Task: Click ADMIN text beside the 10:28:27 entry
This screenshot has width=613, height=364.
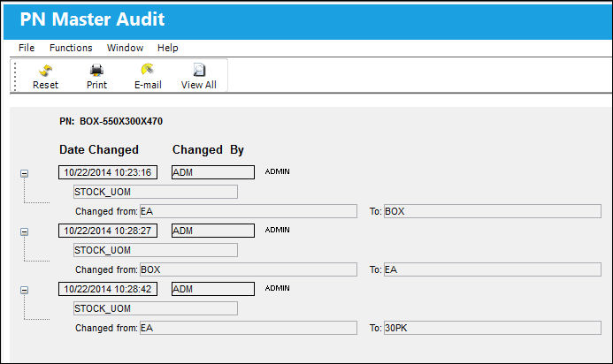Action: pyautogui.click(x=277, y=230)
